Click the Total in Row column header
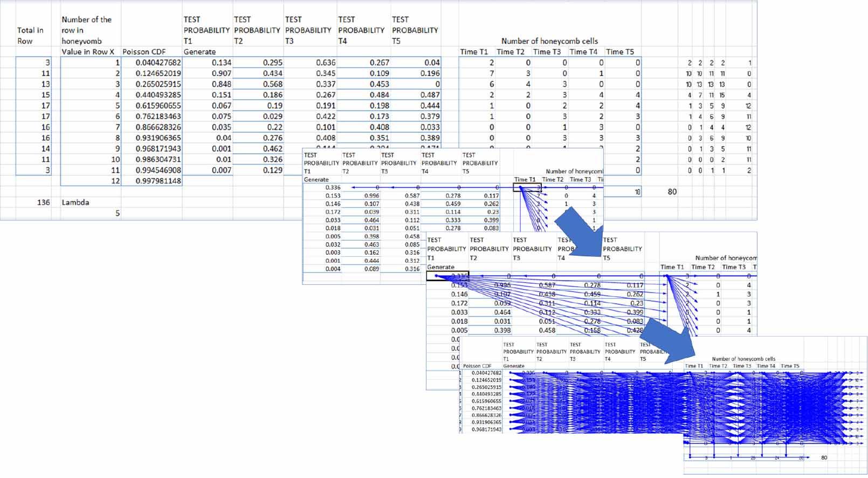868x478 pixels. point(30,36)
